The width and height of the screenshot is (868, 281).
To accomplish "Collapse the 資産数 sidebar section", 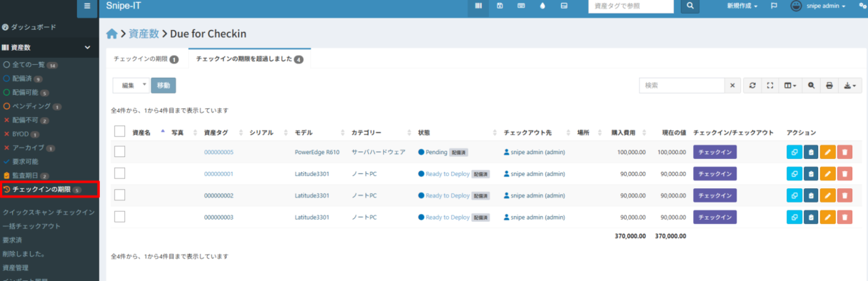I will coord(49,48).
